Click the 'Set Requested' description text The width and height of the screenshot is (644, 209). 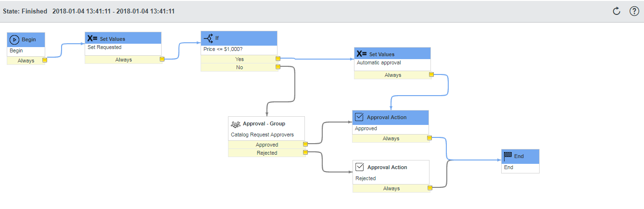pyautogui.click(x=104, y=48)
